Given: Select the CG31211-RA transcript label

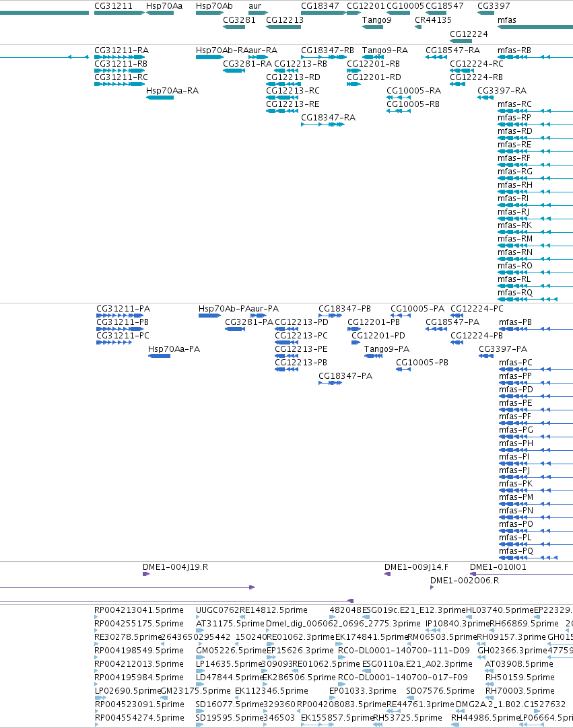Looking at the screenshot, I should [x=121, y=50].
